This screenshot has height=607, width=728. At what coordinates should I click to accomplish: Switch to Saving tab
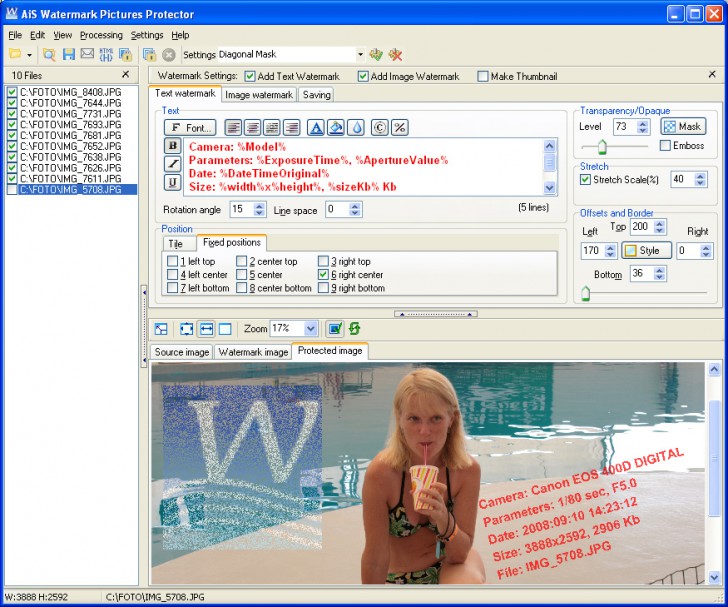click(x=317, y=95)
